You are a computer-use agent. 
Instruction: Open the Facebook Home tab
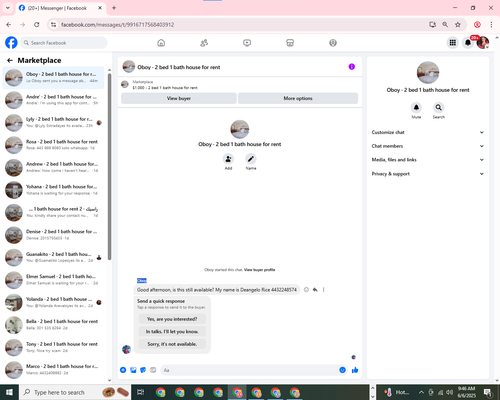(161, 43)
